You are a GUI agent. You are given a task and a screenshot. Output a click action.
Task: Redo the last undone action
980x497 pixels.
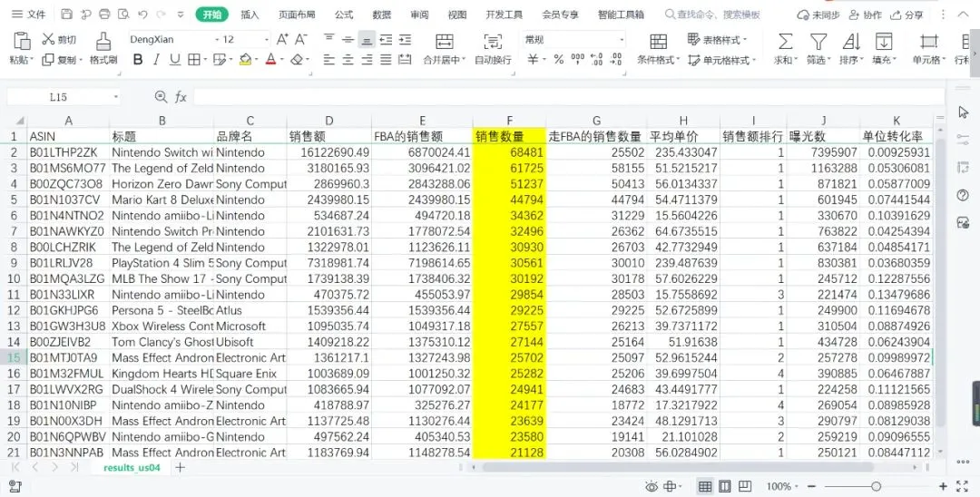point(162,15)
